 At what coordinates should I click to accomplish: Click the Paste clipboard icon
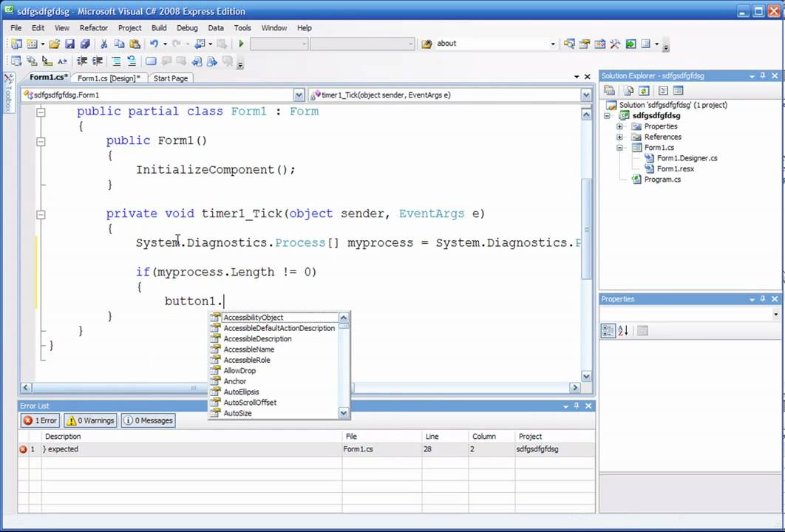[x=135, y=44]
